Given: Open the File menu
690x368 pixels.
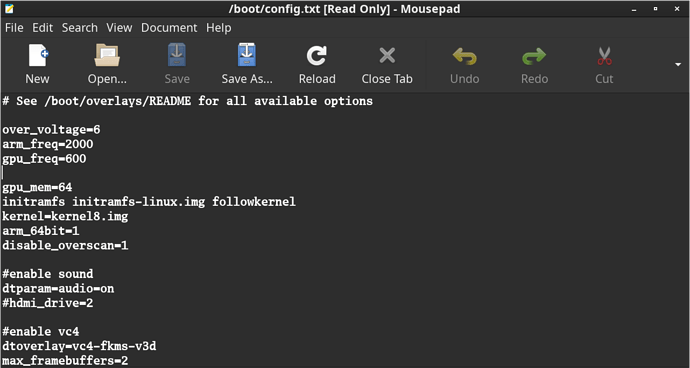Looking at the screenshot, I should [14, 28].
